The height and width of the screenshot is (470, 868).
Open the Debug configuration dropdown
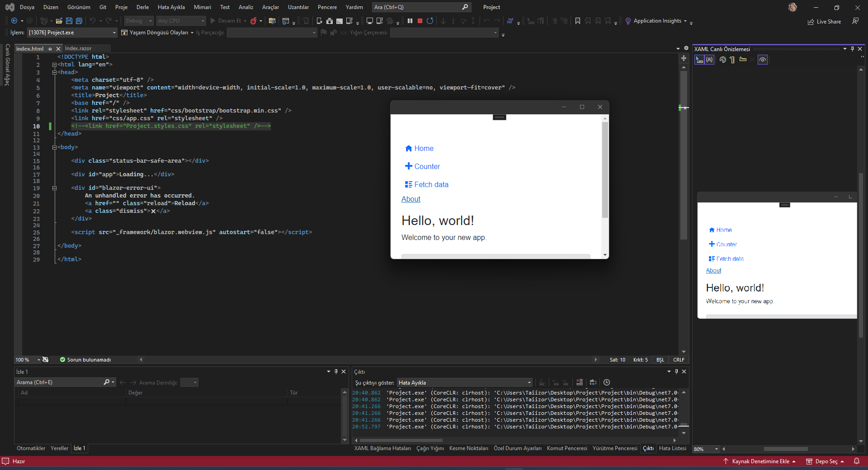pos(138,21)
